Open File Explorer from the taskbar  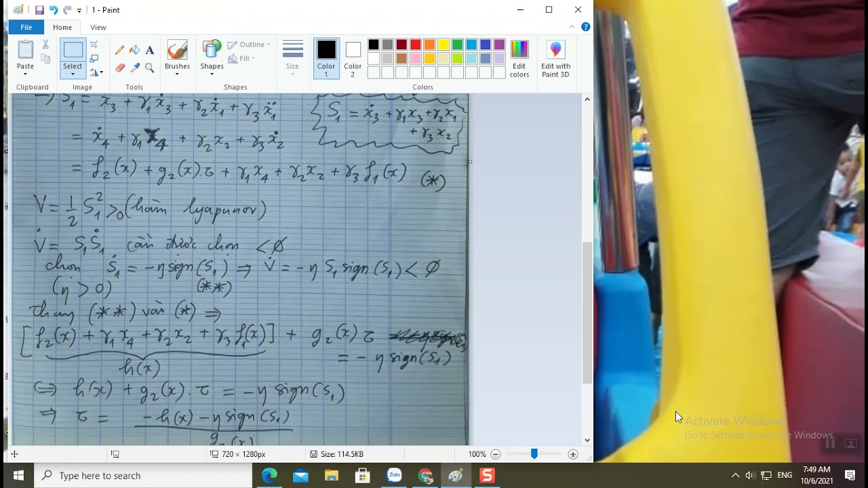click(332, 476)
